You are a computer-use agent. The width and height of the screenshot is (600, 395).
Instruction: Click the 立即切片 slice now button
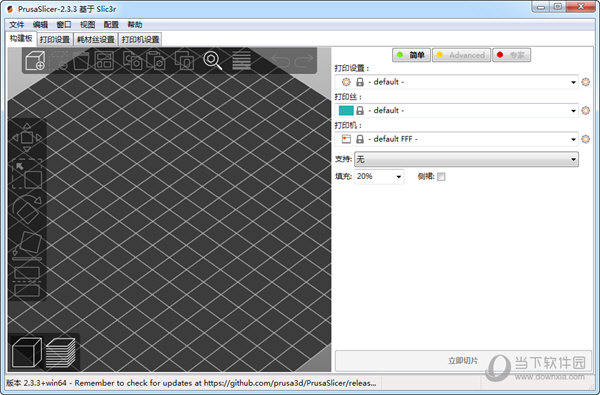coord(463,361)
